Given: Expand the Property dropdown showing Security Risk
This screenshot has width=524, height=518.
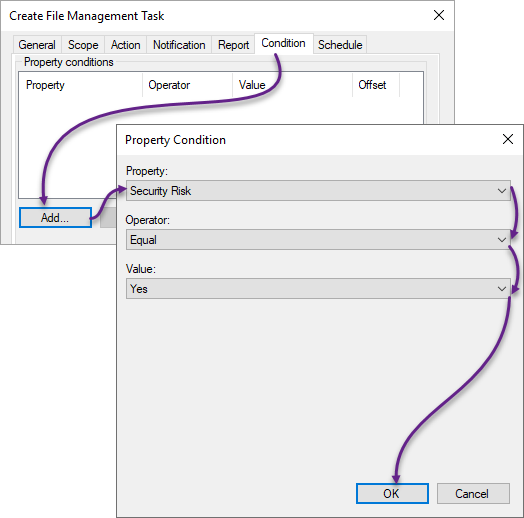Looking at the screenshot, I should 318,191.
